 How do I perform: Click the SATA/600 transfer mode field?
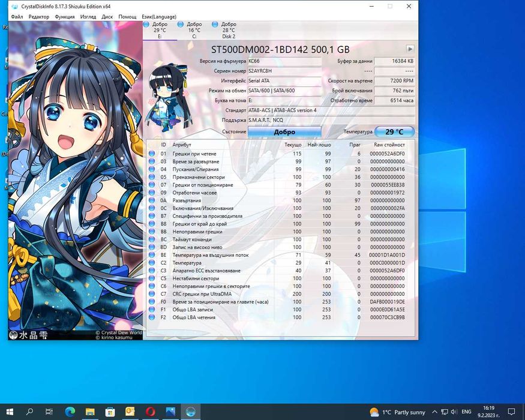(284, 91)
